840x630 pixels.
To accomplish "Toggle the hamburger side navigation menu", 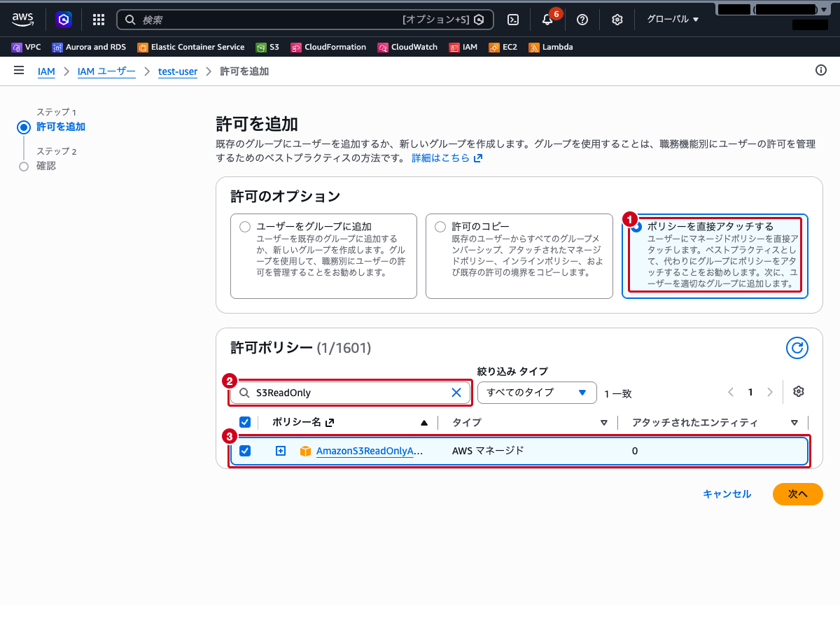I will pos(19,71).
